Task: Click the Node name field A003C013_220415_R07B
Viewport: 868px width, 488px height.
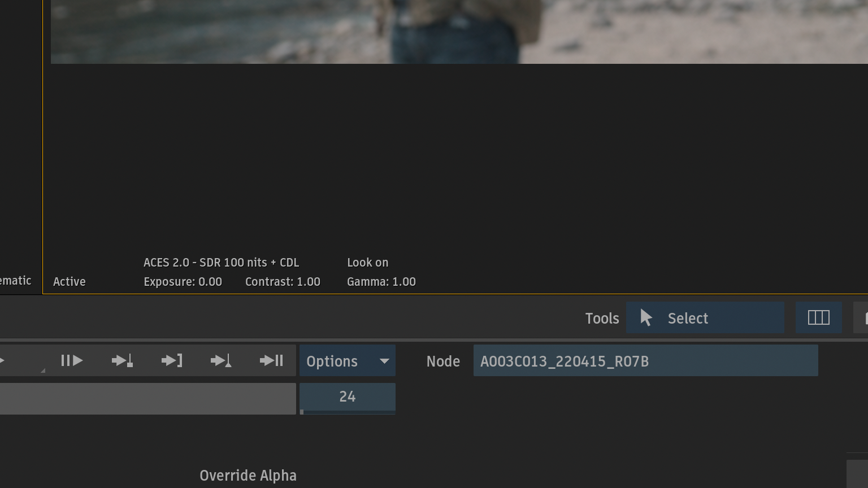Action: point(645,361)
